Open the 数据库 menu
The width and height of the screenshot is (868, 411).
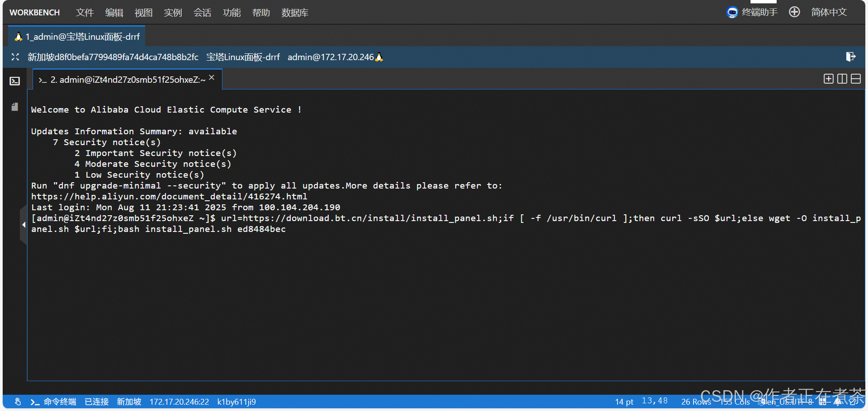[x=295, y=13]
